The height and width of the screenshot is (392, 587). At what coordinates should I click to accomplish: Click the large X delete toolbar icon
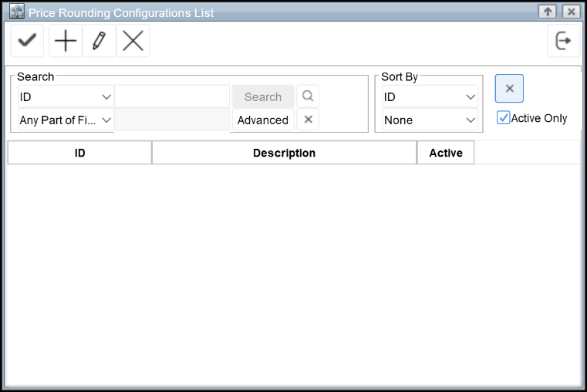coord(133,41)
